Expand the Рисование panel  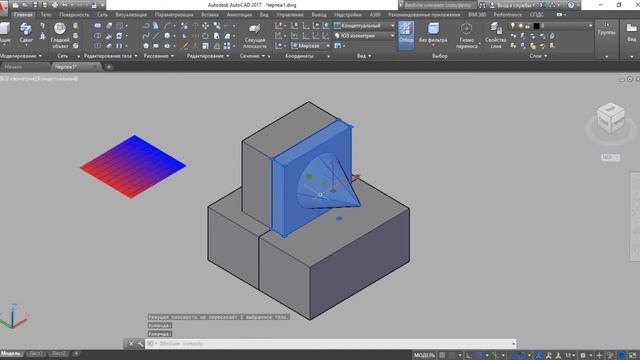(158, 56)
